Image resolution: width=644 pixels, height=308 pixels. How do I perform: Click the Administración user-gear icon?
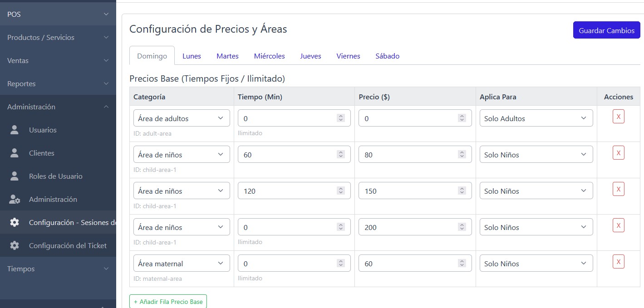pos(15,199)
